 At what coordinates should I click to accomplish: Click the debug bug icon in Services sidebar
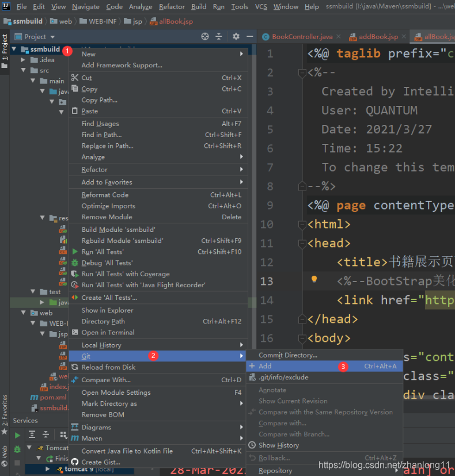click(17, 449)
